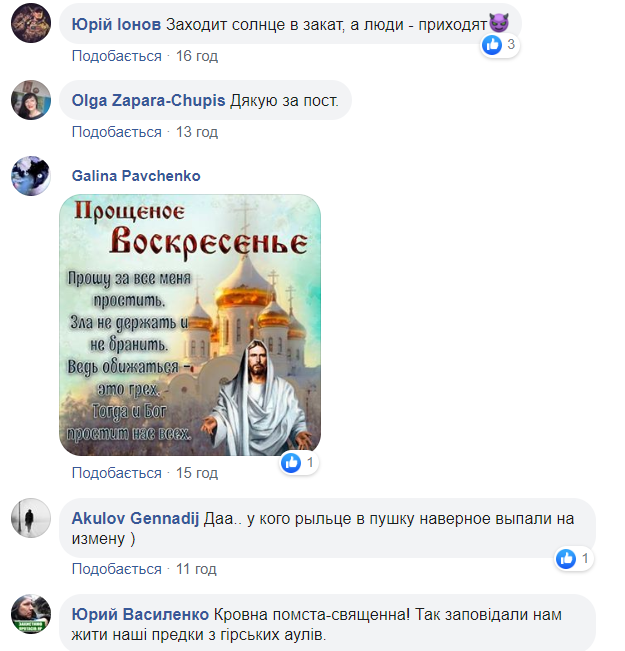
Task: View like reaction on Akulov Gennadij's comment
Action: [x=574, y=559]
